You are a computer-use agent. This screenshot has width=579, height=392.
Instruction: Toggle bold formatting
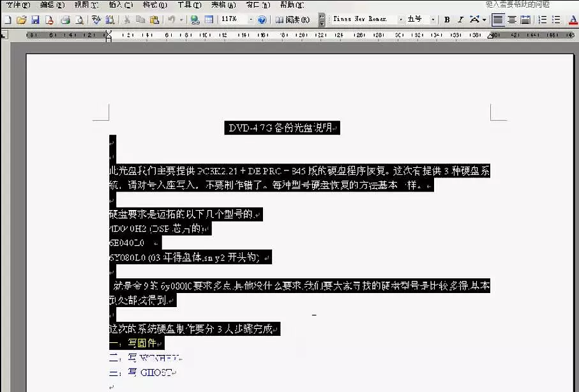[x=447, y=20]
